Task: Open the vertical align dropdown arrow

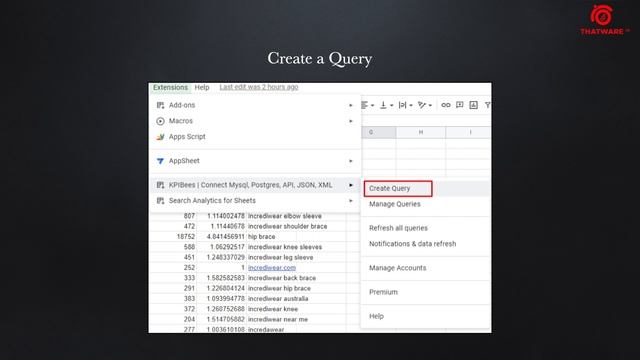Action: [x=391, y=106]
